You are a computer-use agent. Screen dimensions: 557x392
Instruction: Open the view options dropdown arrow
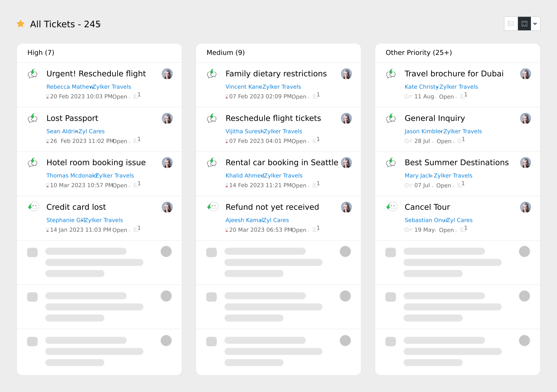pos(535,24)
